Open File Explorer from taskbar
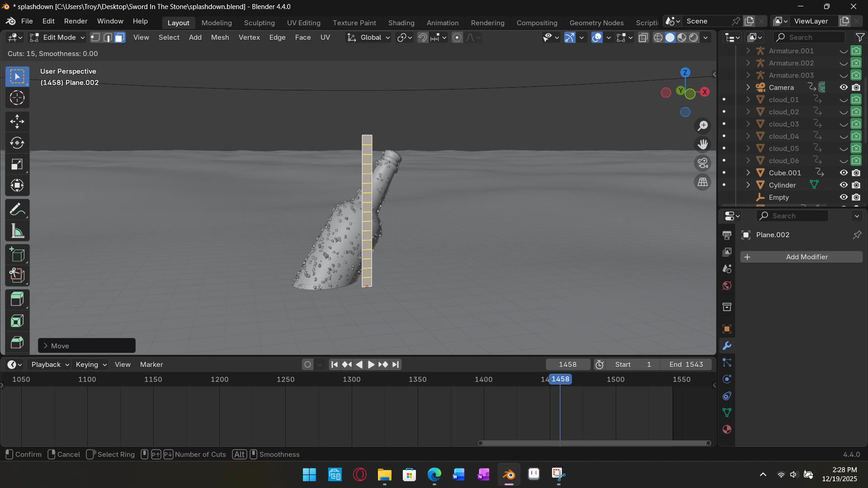Viewport: 868px width, 488px height. (x=384, y=474)
